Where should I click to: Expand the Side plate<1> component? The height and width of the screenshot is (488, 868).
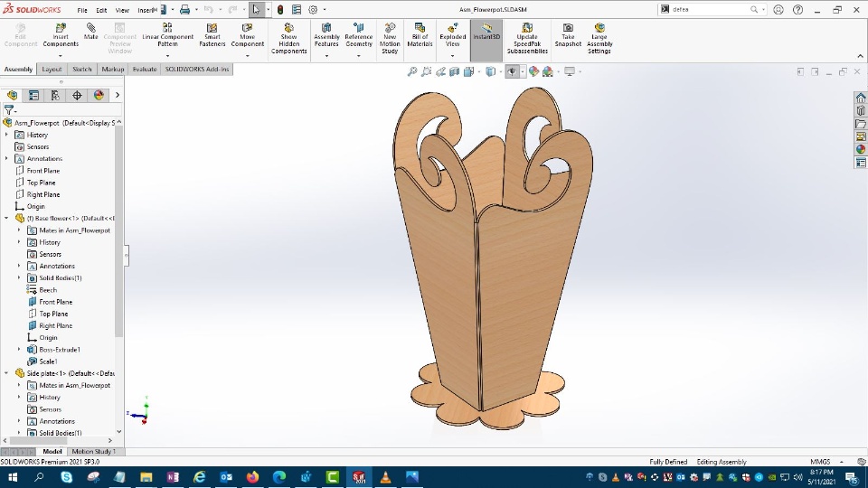coord(7,373)
